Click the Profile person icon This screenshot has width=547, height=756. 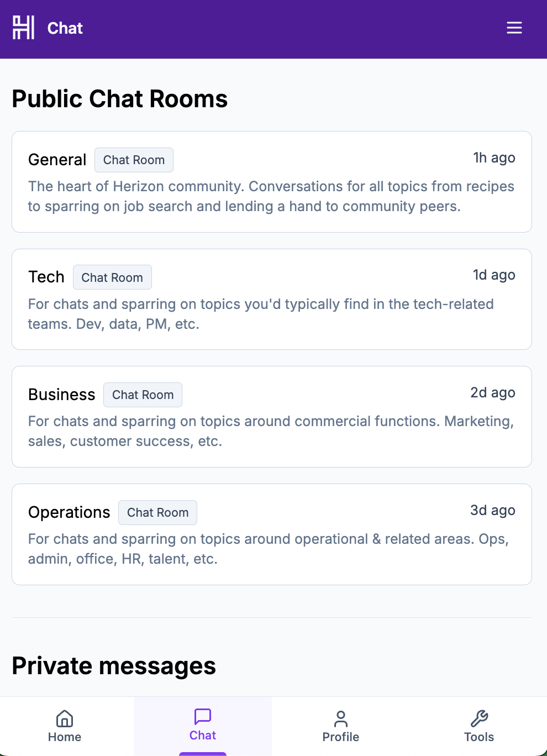pyautogui.click(x=341, y=718)
